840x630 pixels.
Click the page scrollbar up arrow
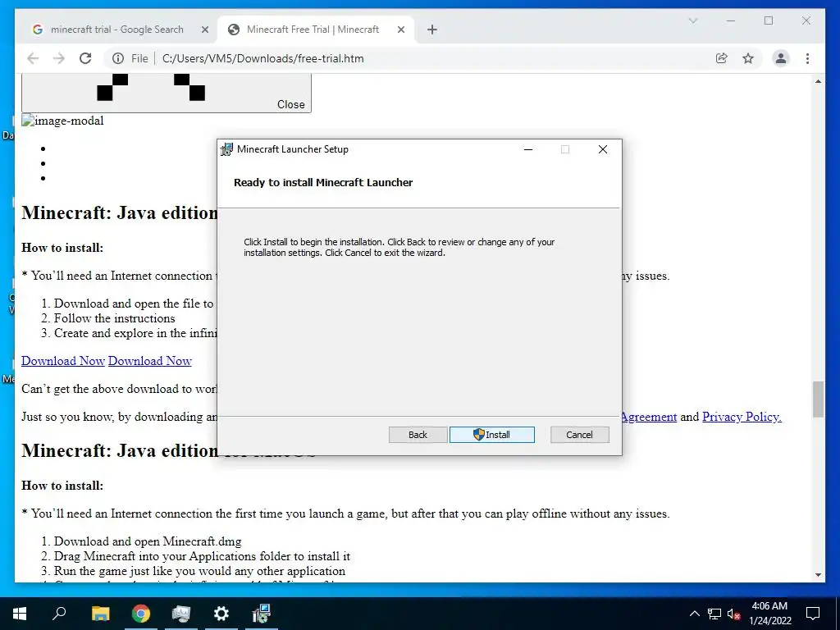(x=818, y=81)
